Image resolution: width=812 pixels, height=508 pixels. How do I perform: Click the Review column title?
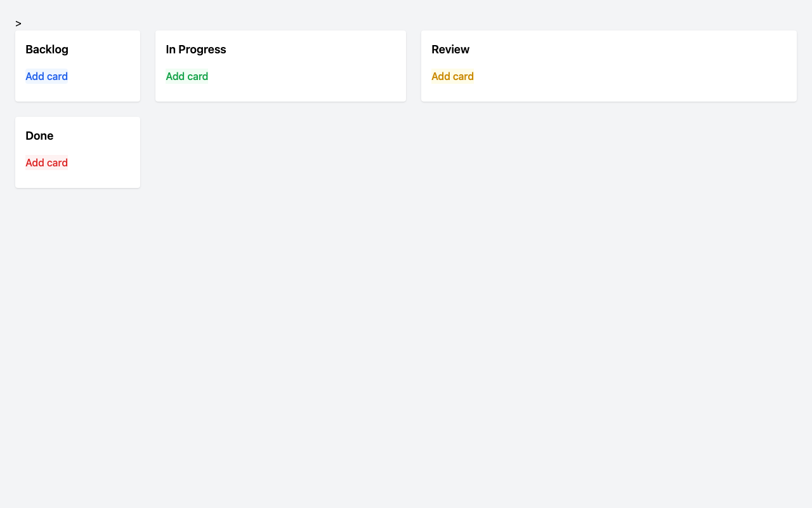pos(450,49)
